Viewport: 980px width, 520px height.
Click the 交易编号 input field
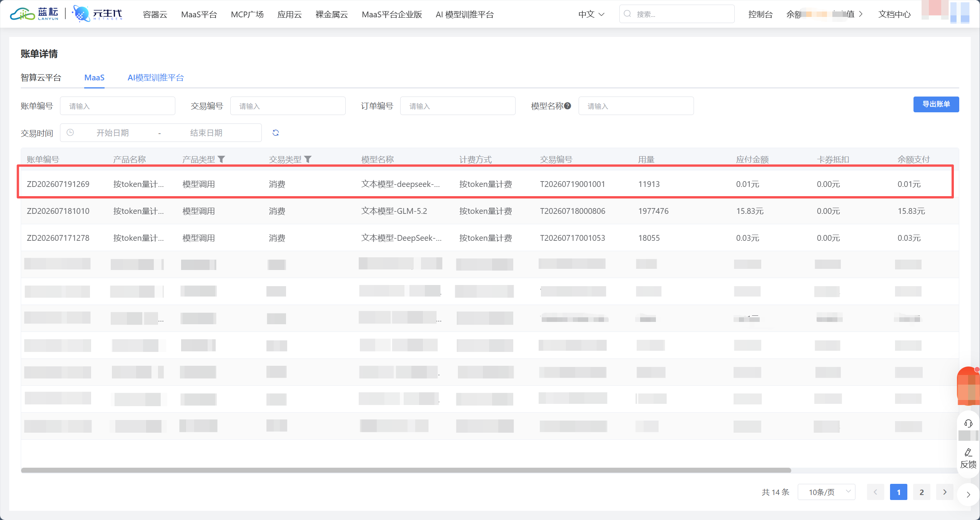[x=288, y=106]
